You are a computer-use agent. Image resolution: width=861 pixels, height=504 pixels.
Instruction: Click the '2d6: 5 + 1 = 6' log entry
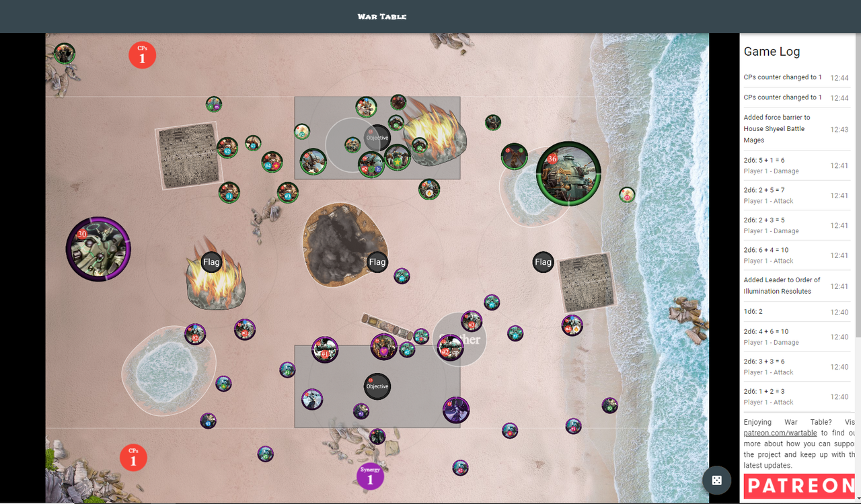pos(796,165)
